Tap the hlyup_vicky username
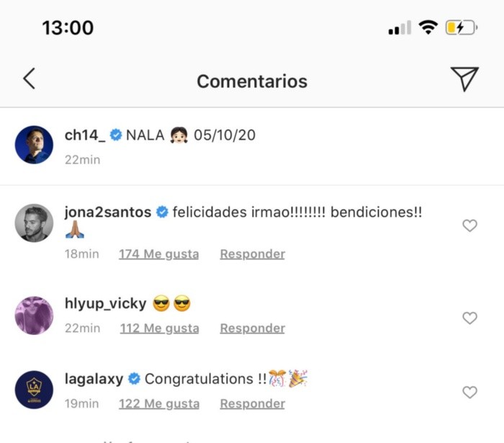 coord(105,305)
